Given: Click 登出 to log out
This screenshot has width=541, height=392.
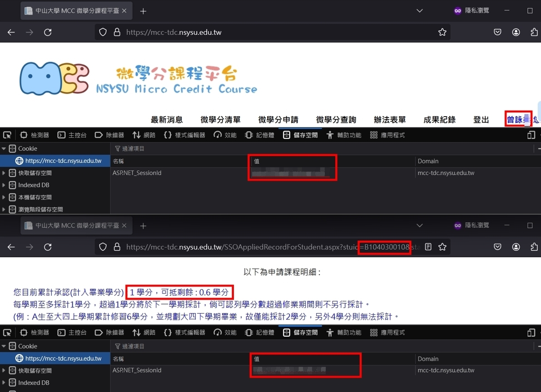Looking at the screenshot, I should click(481, 120).
